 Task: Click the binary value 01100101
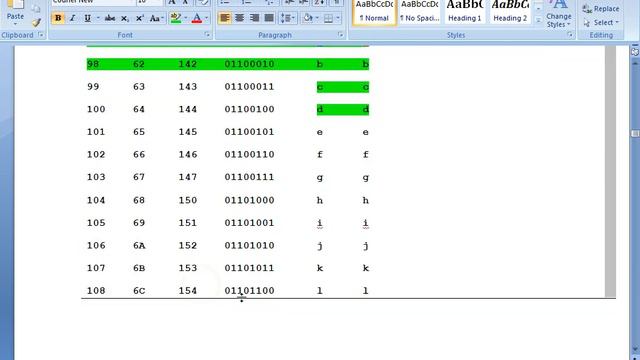click(249, 132)
